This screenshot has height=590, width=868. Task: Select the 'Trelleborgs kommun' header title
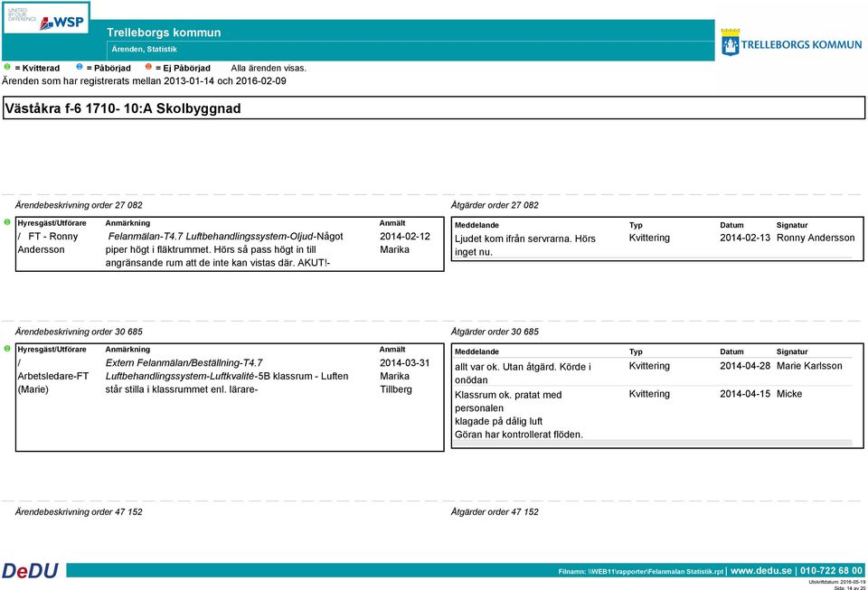164,33
